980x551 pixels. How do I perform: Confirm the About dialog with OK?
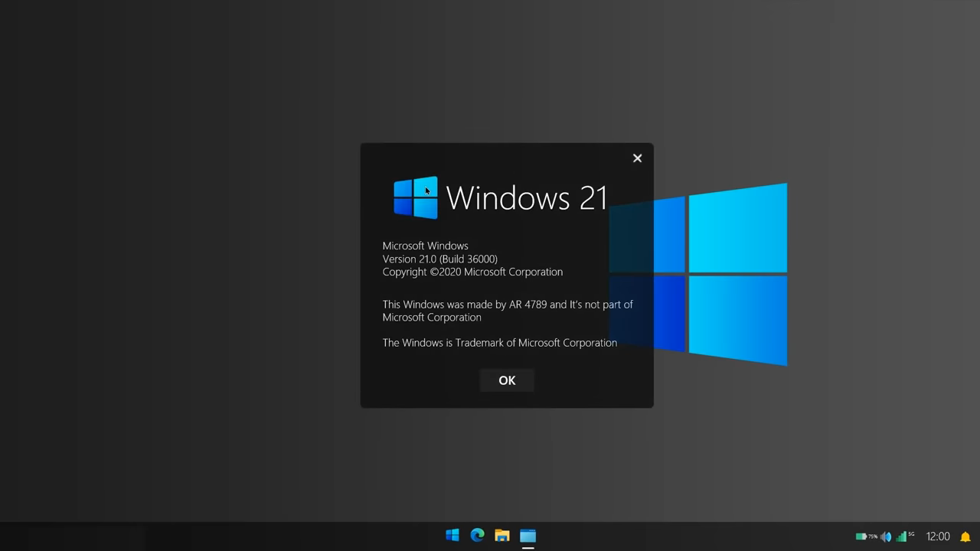click(x=507, y=380)
